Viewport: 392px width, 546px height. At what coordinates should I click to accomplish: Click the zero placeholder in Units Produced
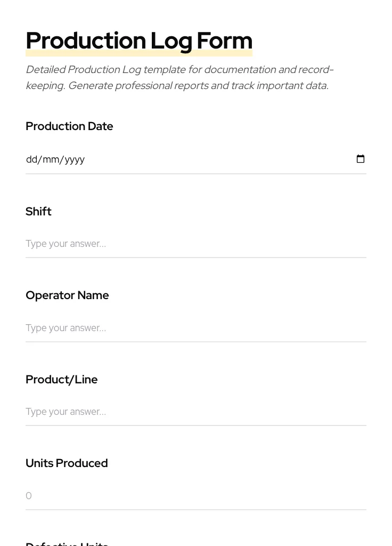[x=29, y=496]
